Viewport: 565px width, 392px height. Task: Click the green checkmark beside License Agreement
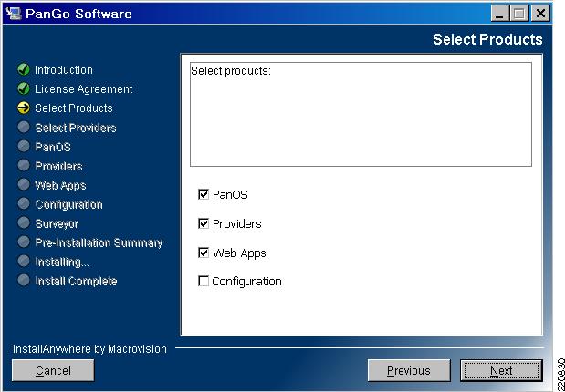coord(24,88)
